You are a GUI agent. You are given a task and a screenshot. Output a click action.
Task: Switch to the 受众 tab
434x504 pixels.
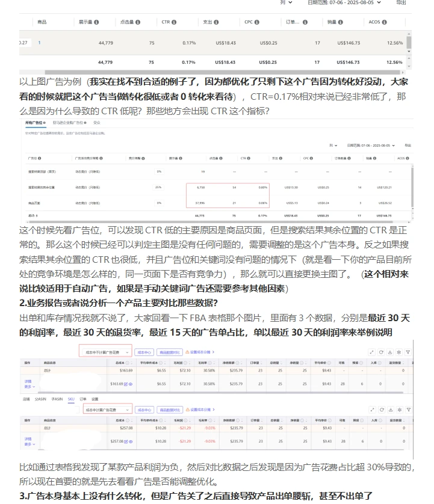pyautogui.click(x=97, y=123)
